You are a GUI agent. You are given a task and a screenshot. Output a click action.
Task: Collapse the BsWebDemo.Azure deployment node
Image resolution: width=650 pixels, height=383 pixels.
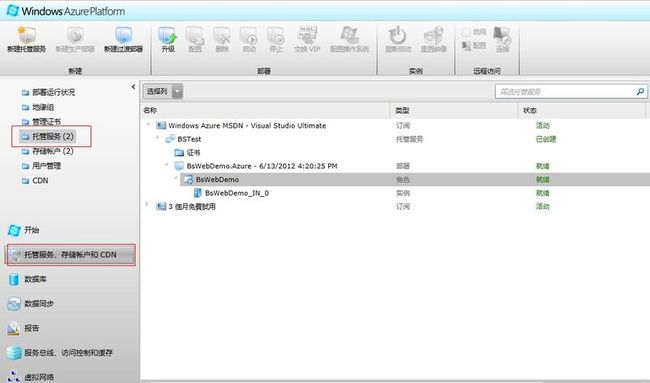167,165
